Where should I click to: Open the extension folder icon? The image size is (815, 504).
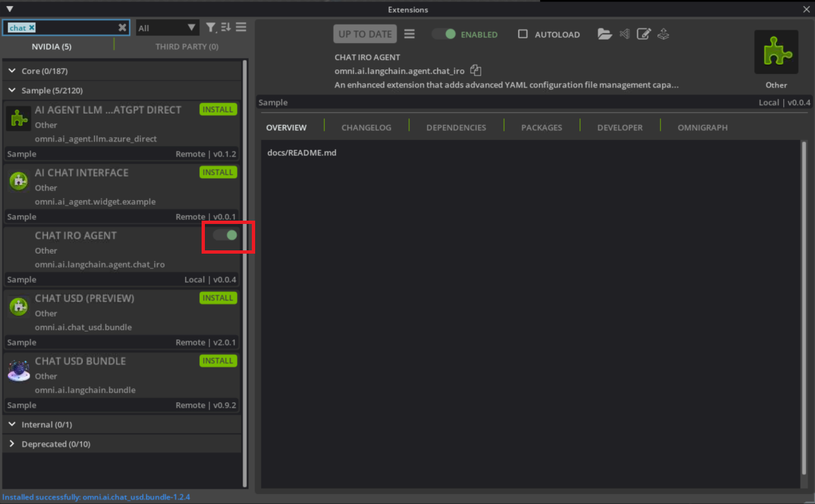click(605, 34)
